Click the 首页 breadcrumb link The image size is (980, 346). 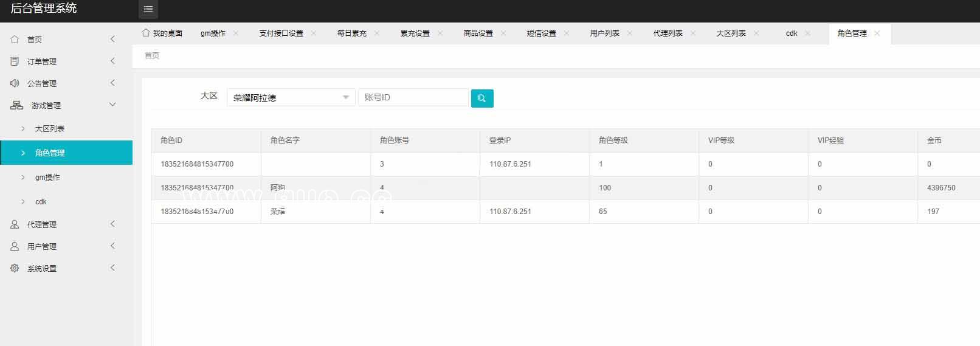coord(152,55)
